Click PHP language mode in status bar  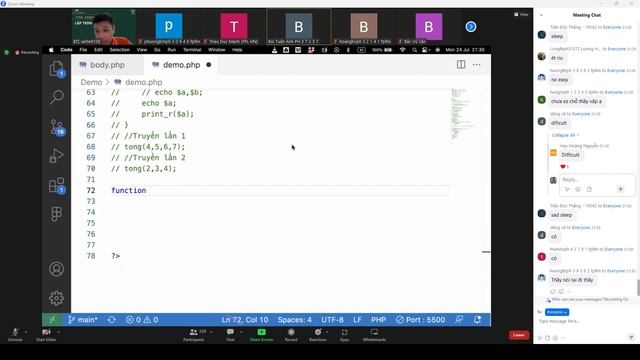[378, 320]
